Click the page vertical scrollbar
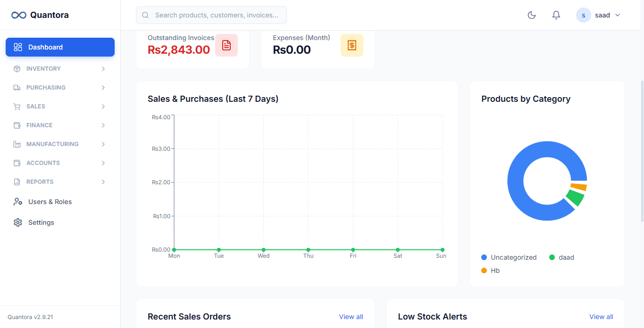Image resolution: width=644 pixels, height=328 pixels. coord(642,151)
